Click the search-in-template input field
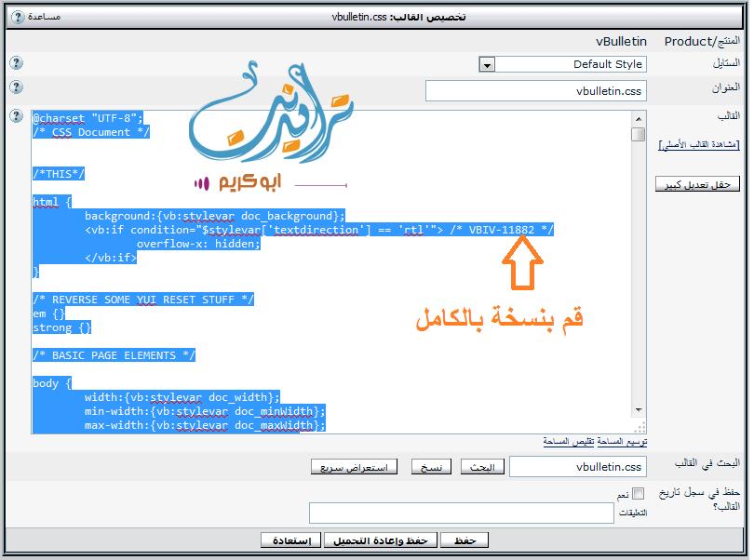Image resolution: width=754 pixels, height=560 pixels. coord(577,467)
